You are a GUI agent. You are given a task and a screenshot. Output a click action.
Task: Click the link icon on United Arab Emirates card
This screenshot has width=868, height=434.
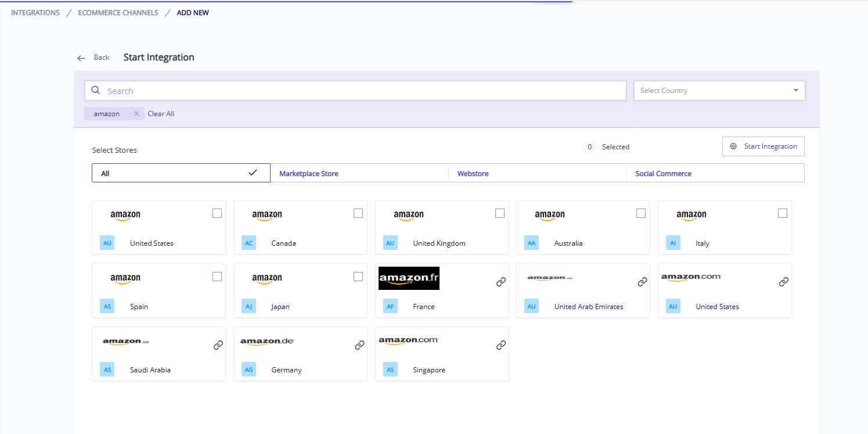642,282
